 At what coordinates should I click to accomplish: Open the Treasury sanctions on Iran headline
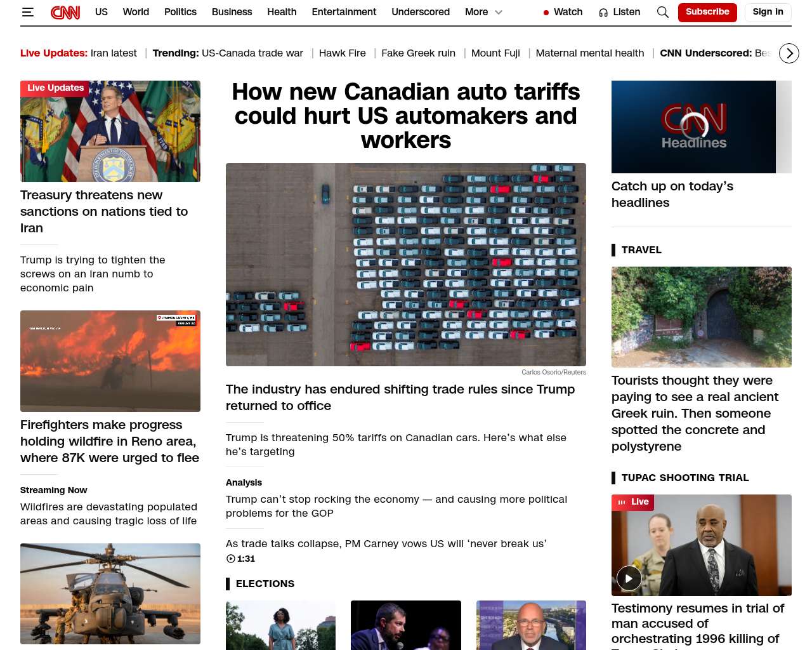(x=104, y=211)
